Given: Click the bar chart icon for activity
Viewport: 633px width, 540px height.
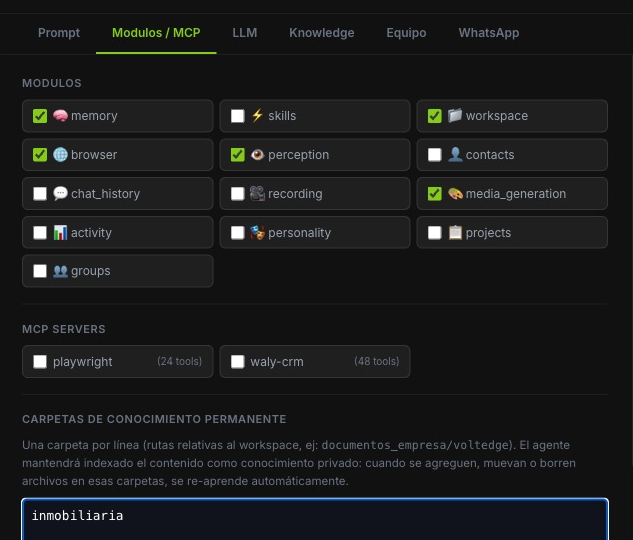Looking at the screenshot, I should tap(60, 232).
